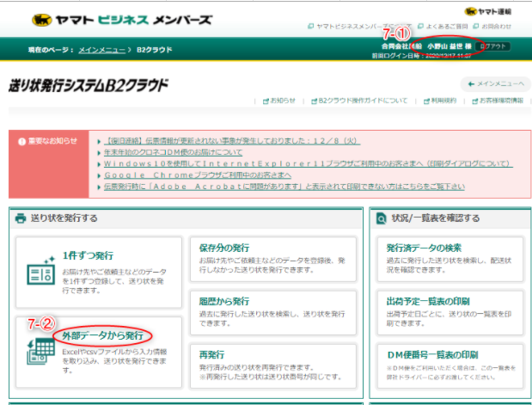Screen dimensions: 532x405
Task: Open 1件ずつ発行
Action: coord(99,273)
